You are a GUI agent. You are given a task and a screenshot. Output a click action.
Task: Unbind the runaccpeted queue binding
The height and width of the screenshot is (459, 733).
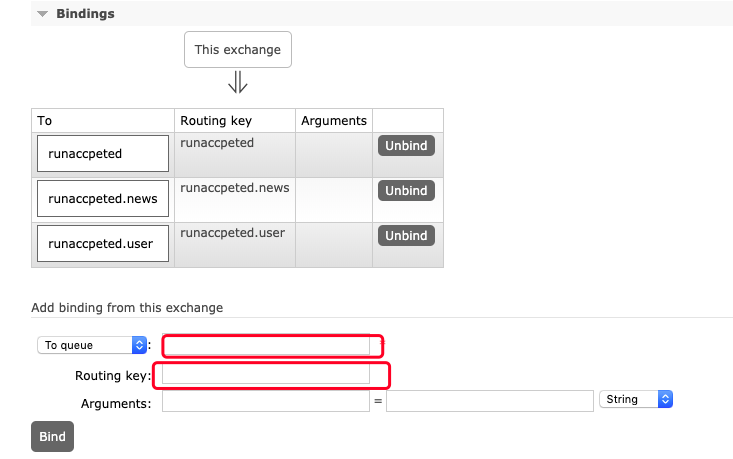click(406, 146)
